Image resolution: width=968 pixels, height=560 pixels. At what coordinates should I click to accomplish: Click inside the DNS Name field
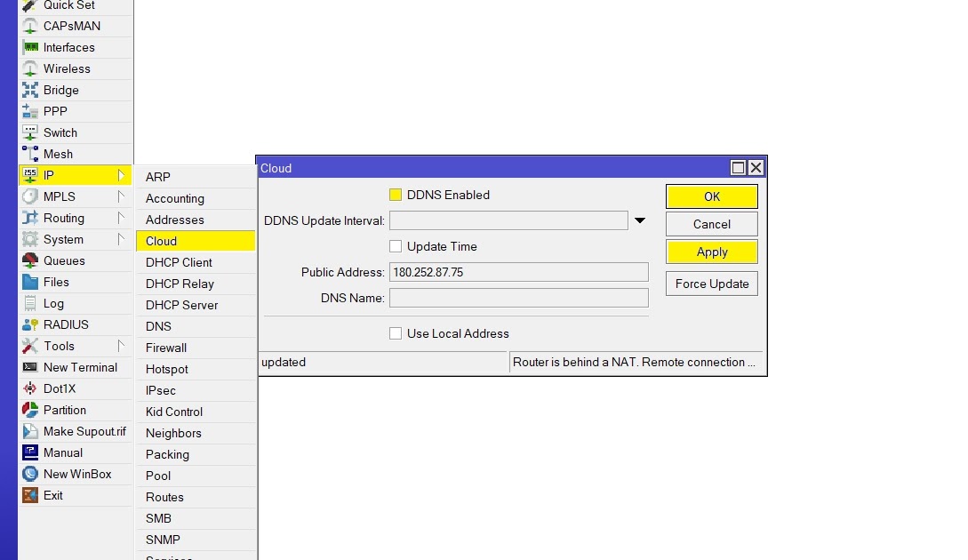point(518,298)
